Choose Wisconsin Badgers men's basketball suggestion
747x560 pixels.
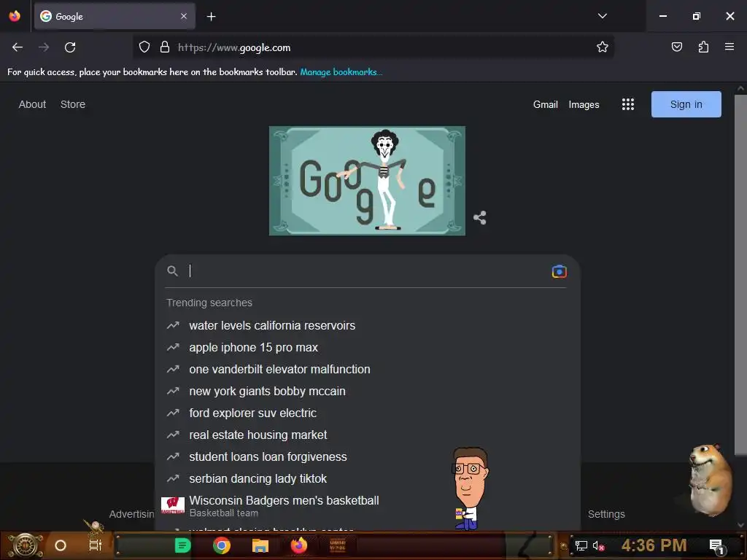pyautogui.click(x=367, y=506)
